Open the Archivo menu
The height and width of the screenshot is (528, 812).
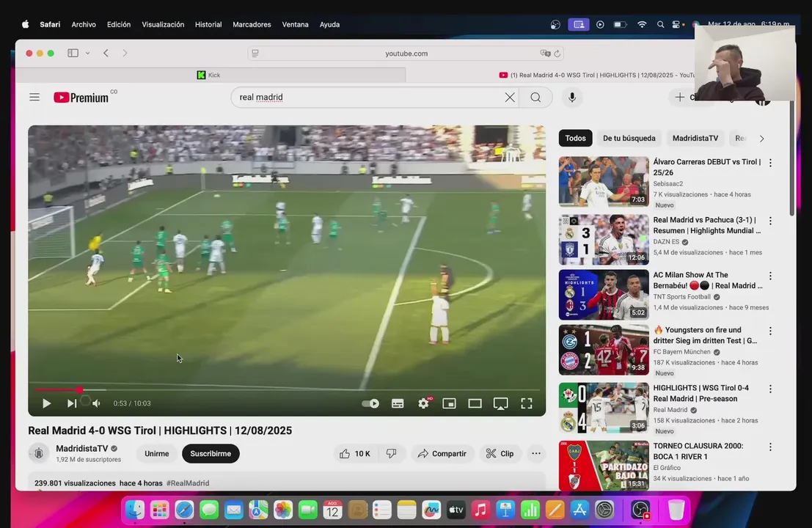[84, 24]
